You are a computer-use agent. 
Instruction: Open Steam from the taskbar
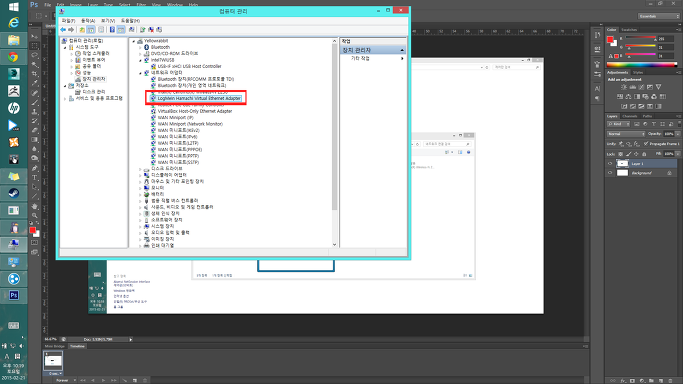click(14, 193)
